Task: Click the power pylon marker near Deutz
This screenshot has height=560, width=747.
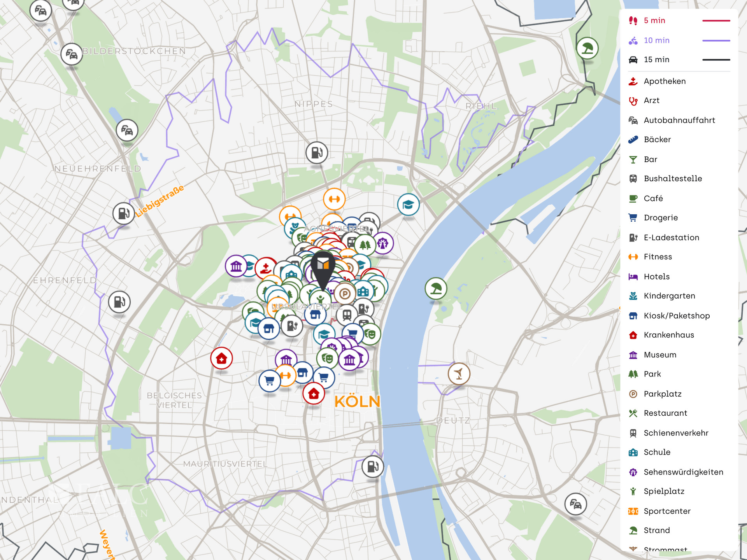Action: (459, 374)
